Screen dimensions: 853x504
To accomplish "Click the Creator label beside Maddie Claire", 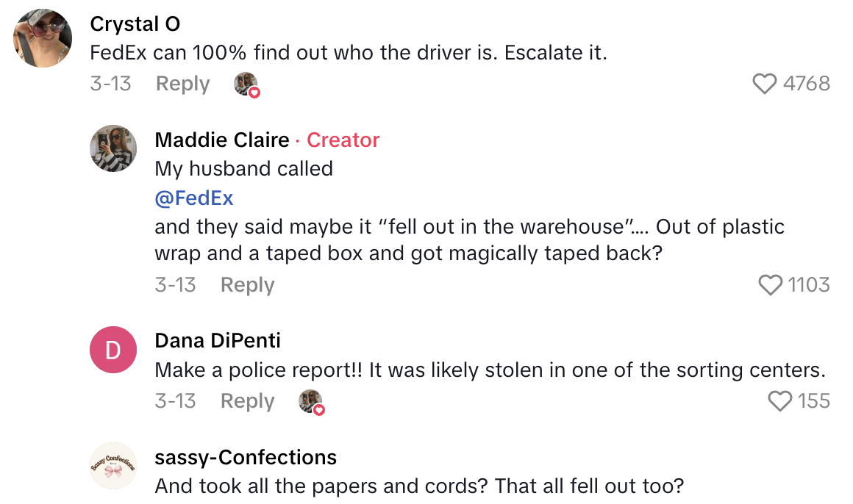I will [x=343, y=140].
